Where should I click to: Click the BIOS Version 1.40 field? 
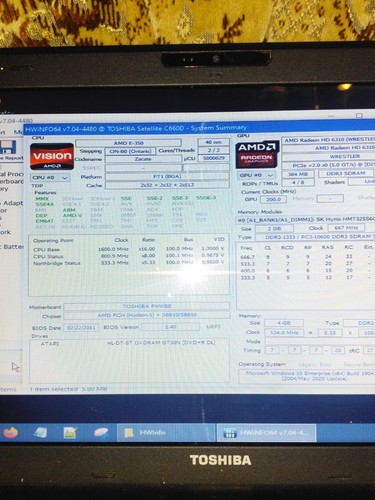(170, 327)
